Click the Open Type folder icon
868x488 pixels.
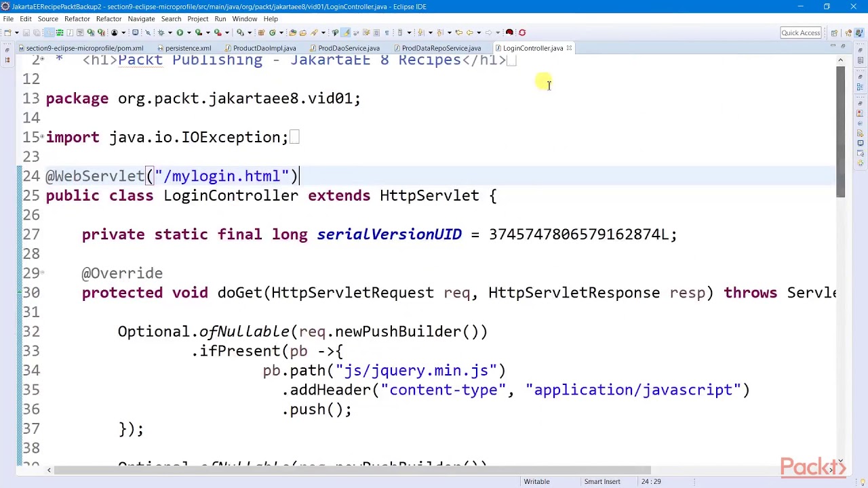tap(292, 33)
